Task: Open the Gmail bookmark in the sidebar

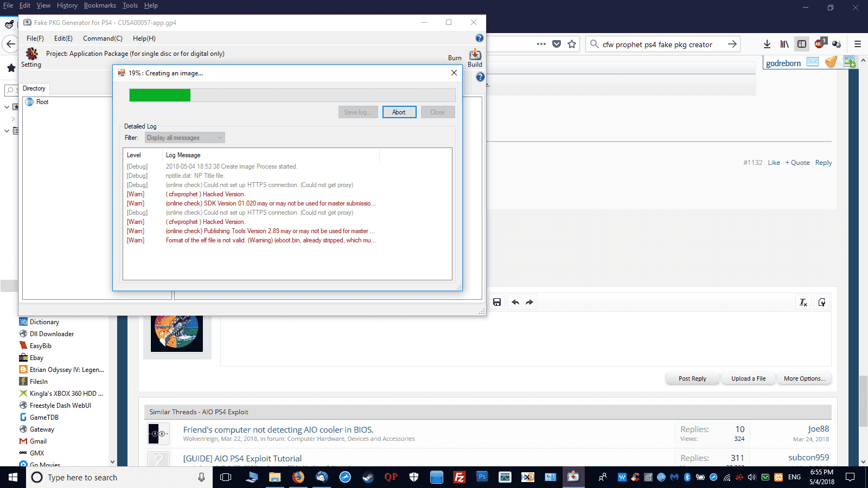Action: click(38, 441)
